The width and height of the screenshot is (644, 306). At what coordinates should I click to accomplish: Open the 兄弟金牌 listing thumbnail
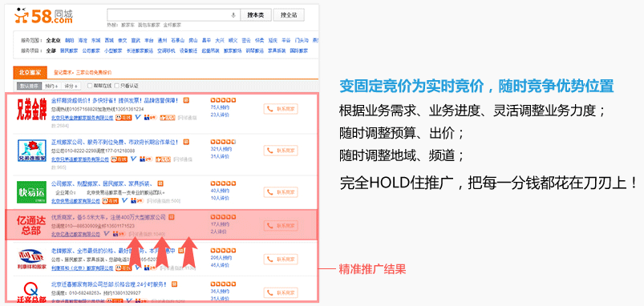(x=31, y=110)
